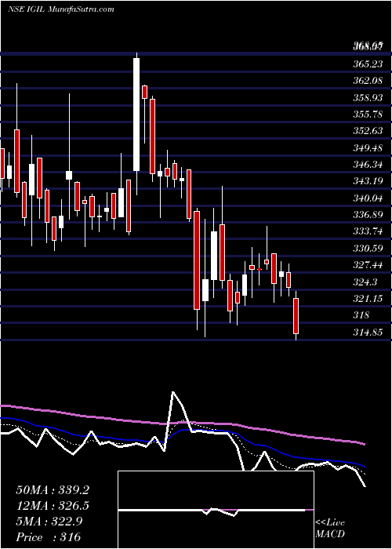Select the 343.19 price axis value
This screenshot has width=392, height=549.
coord(368,181)
